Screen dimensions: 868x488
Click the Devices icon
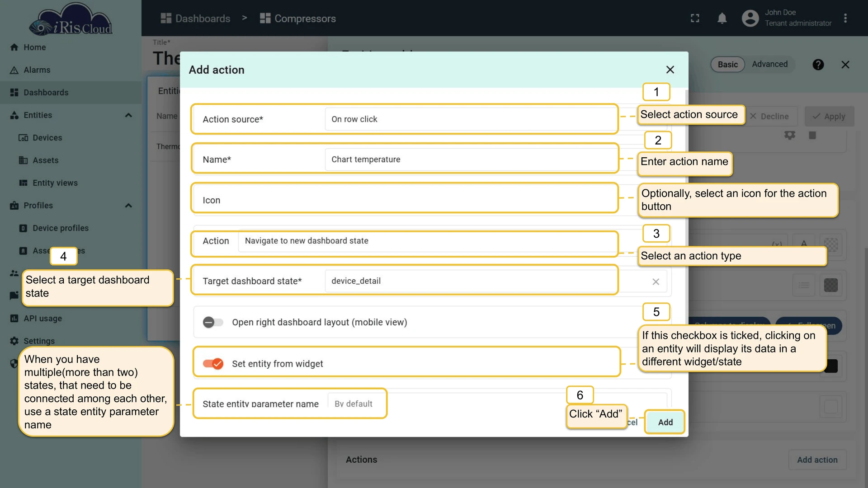(x=23, y=137)
